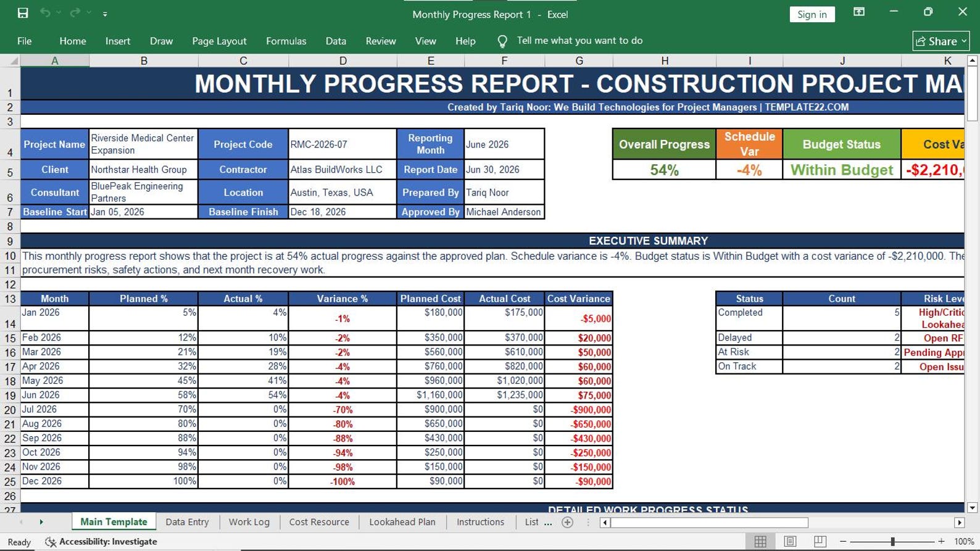Select column D header
980x551 pixels.
[343, 60]
